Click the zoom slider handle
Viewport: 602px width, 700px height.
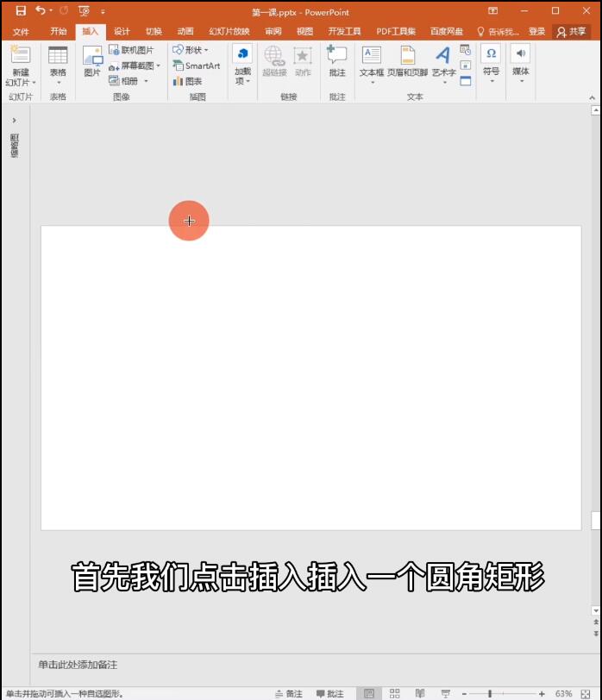[x=490, y=694]
